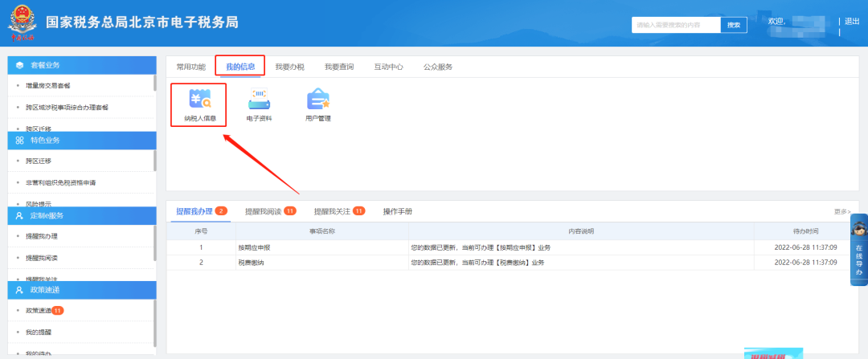Click the tax bureau emblem logo
Image resolution: width=868 pixels, height=359 pixels.
[x=21, y=24]
